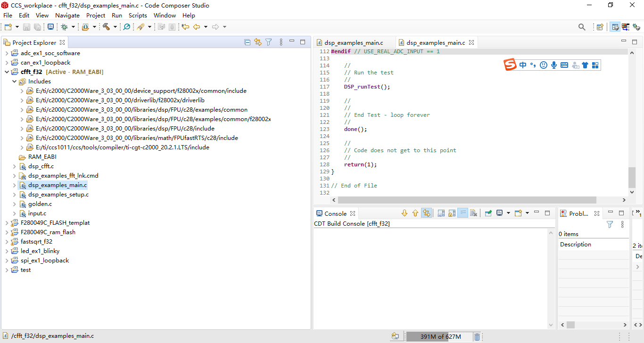Switch to the first dsp_examples_main.c editor tab
Viewport: 644px width, 343px height.
pyautogui.click(x=354, y=42)
